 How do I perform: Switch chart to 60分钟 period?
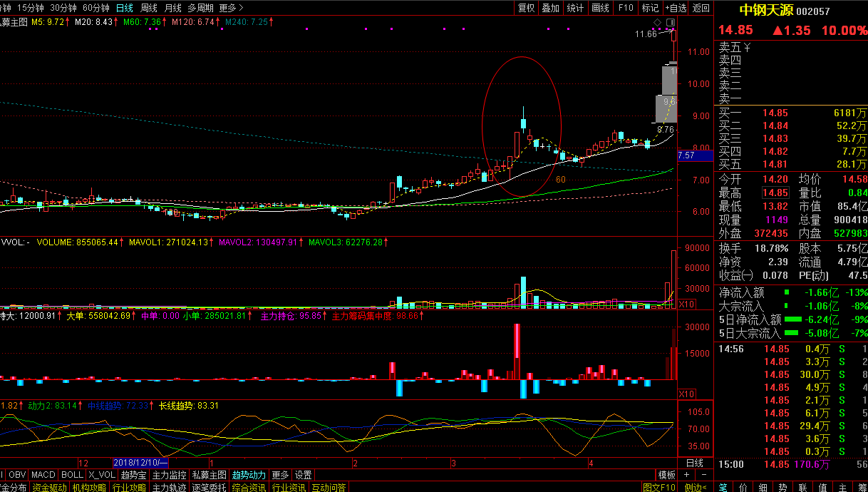point(96,8)
